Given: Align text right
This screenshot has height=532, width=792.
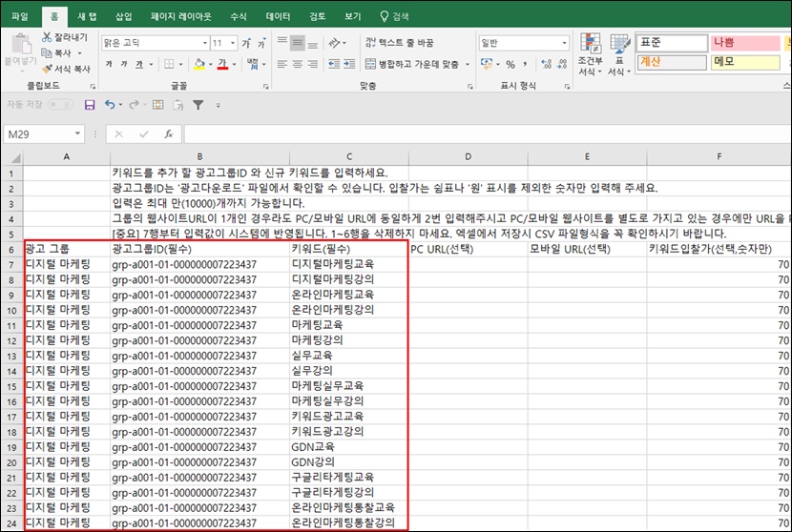Looking at the screenshot, I should [313, 64].
